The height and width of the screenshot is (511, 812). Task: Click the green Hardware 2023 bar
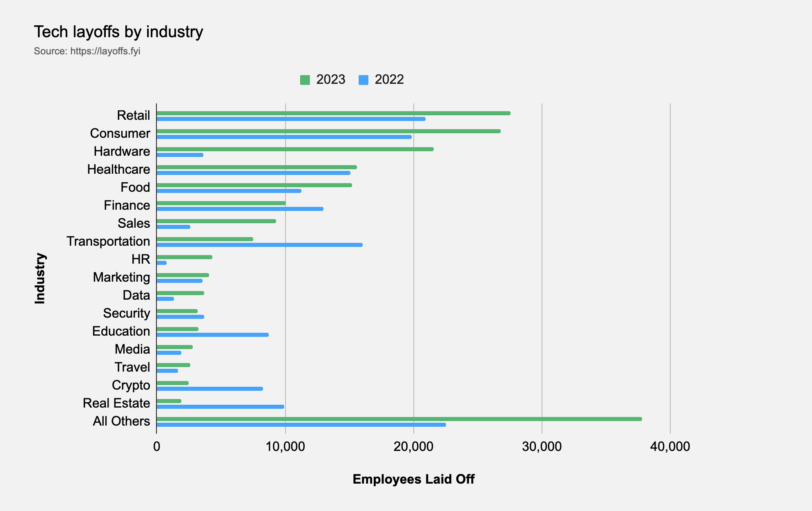294,149
